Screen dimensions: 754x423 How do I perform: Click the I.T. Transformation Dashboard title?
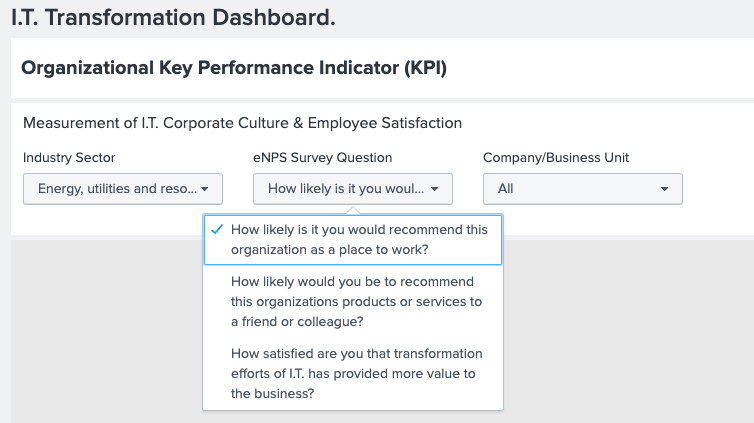[x=173, y=17]
